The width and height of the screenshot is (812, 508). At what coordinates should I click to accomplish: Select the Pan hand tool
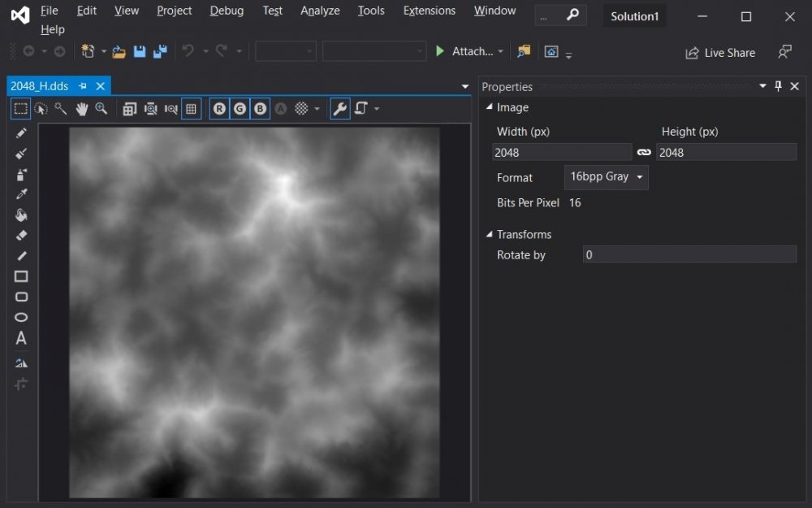[x=81, y=108]
